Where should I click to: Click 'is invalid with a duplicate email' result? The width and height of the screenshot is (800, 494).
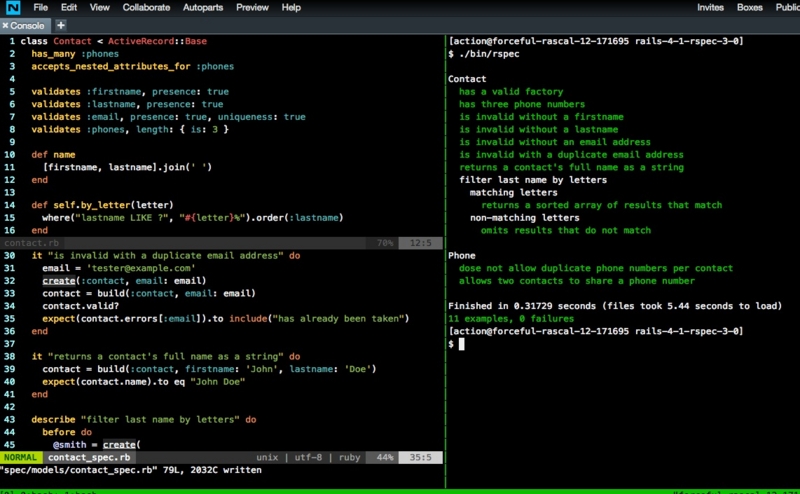coord(571,155)
